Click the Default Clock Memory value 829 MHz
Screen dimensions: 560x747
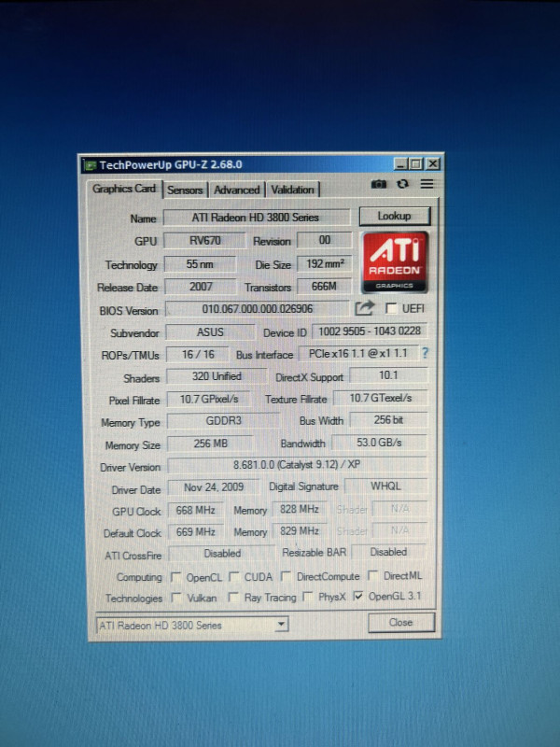(x=299, y=530)
